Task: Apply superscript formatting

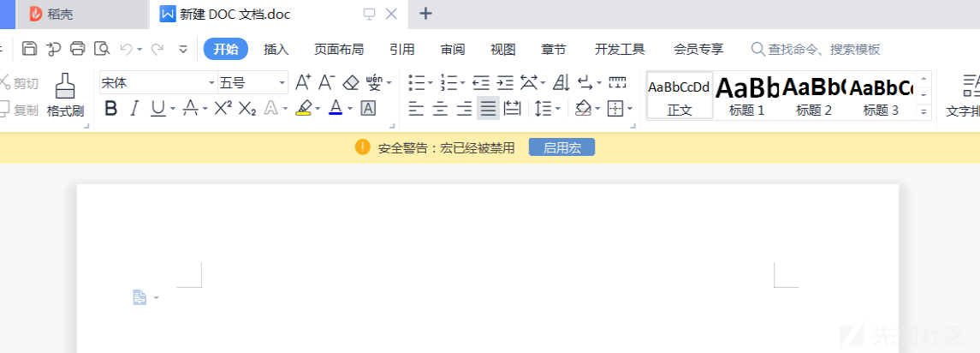Action: point(223,108)
